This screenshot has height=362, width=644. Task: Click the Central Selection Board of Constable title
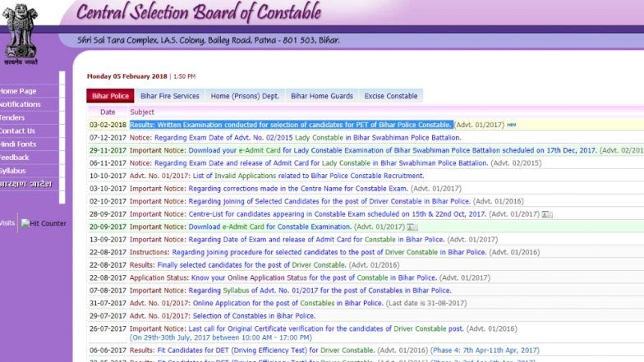click(x=199, y=12)
